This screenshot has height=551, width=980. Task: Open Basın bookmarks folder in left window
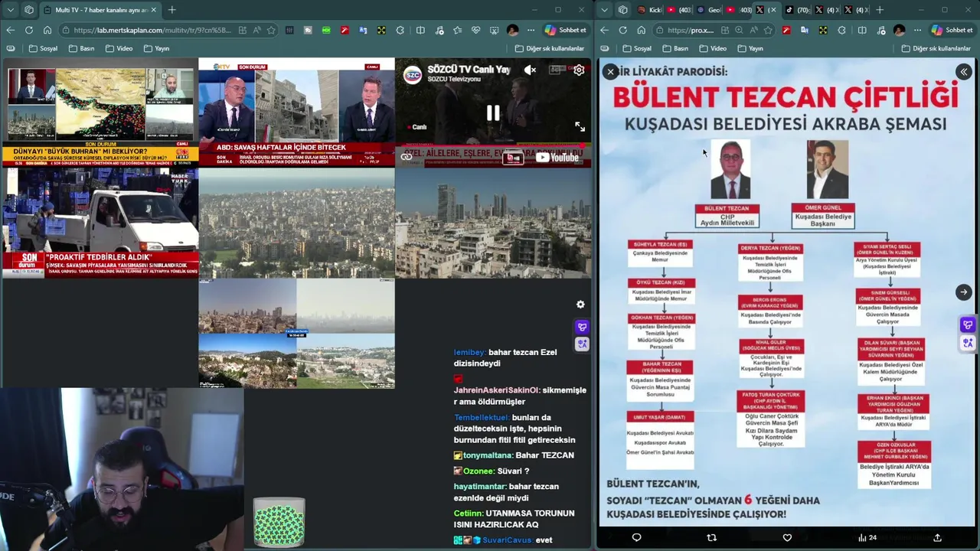point(81,48)
